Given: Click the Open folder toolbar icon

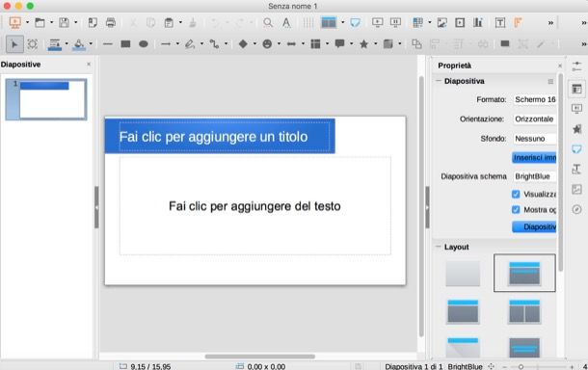Looking at the screenshot, I should tap(40, 23).
